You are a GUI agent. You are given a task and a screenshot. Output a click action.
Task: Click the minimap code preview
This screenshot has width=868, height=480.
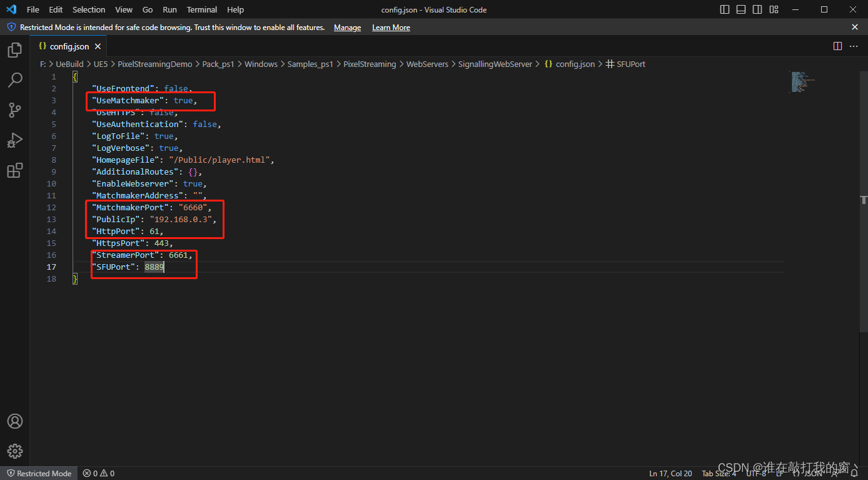click(x=800, y=82)
